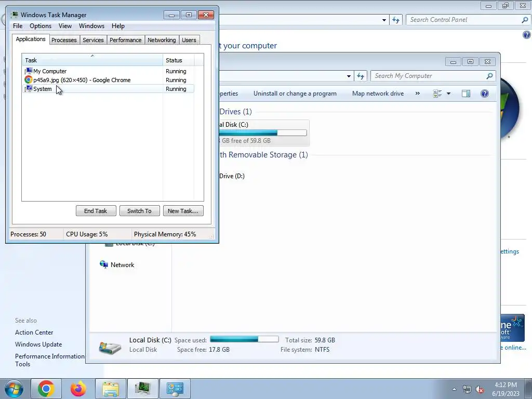Open My Computer help icon
Screen dimensions: 532x399
485,94
